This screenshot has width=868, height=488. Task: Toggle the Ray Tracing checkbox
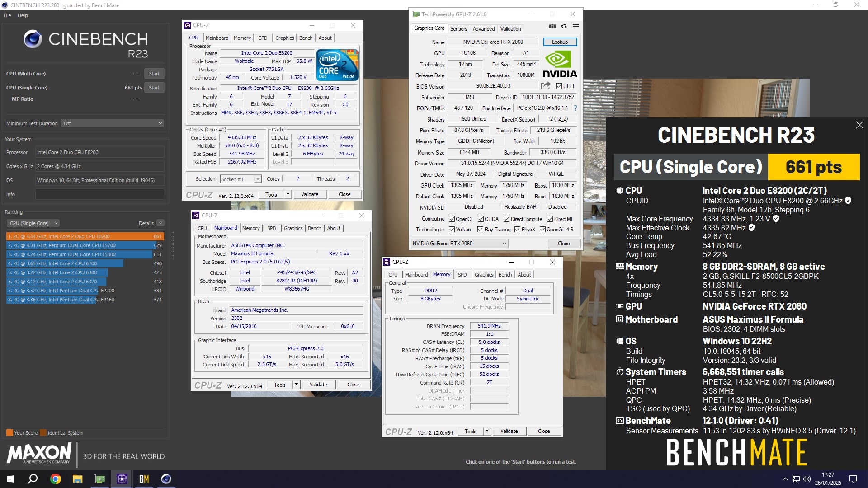pos(480,230)
